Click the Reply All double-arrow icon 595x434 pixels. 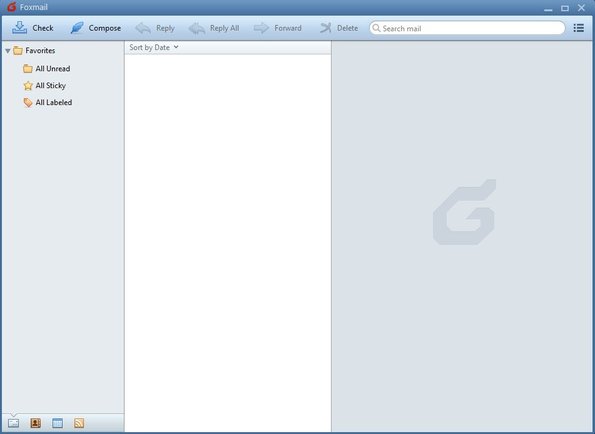(x=197, y=28)
